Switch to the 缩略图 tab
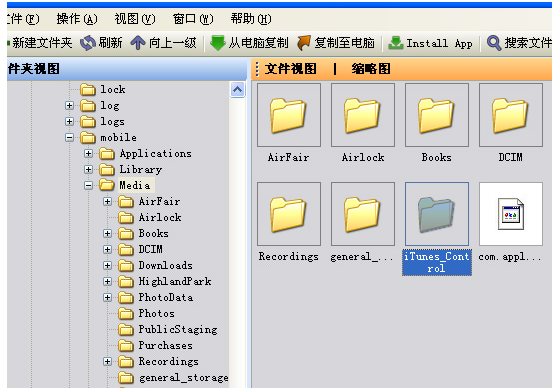552x388 pixels. click(x=371, y=69)
